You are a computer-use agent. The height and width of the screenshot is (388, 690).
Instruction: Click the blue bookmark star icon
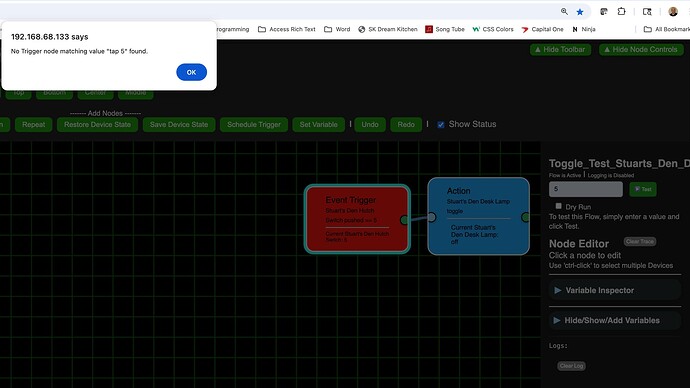(x=580, y=12)
